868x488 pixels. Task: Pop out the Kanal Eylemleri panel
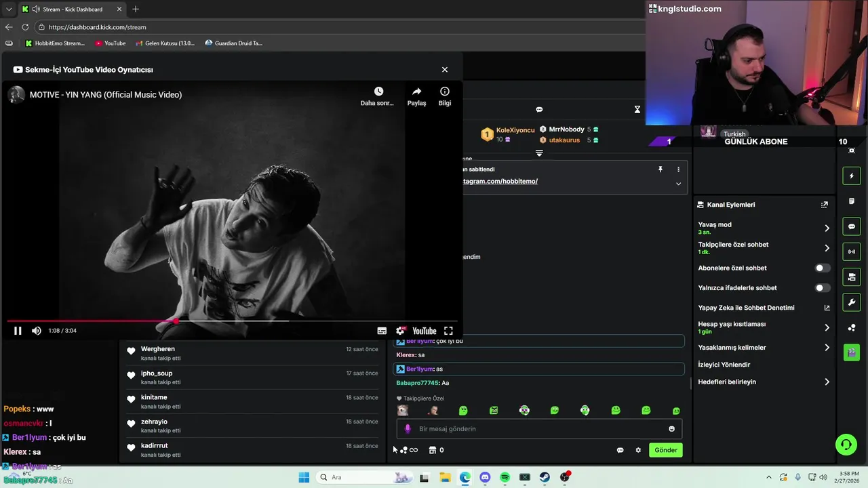pyautogui.click(x=825, y=205)
